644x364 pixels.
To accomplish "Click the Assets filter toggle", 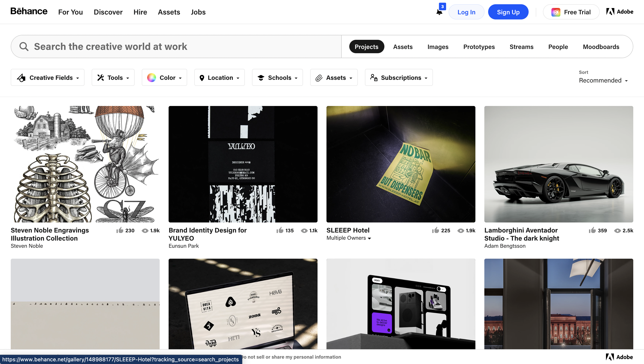I will click(x=334, y=77).
